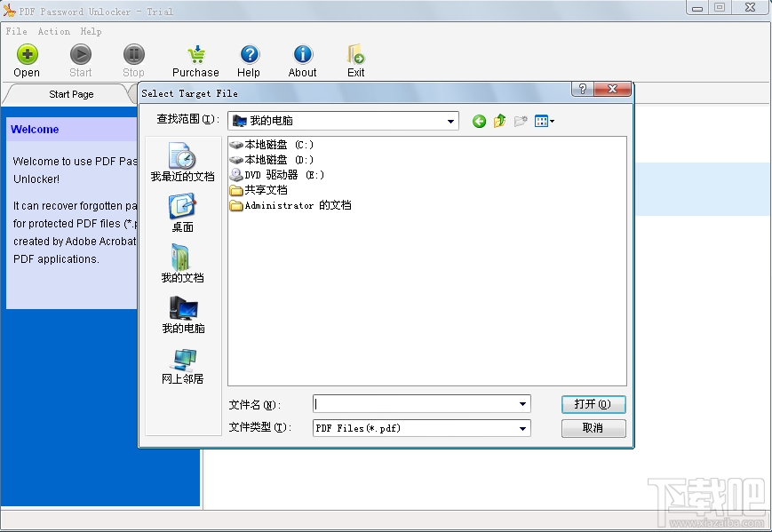The image size is (772, 532).
Task: Click the 打开 button to confirm
Action: click(x=593, y=404)
